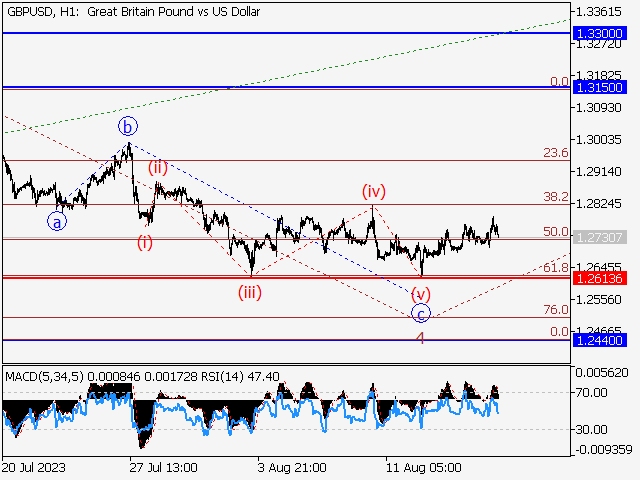Viewport: 640px width, 480px height.
Task: Select the red wave (ii) label
Action: (158, 167)
